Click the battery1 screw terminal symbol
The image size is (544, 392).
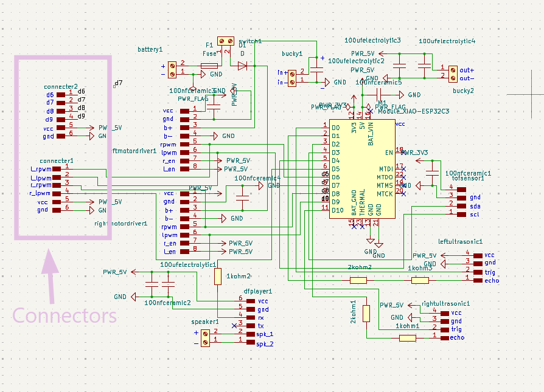click(172, 70)
